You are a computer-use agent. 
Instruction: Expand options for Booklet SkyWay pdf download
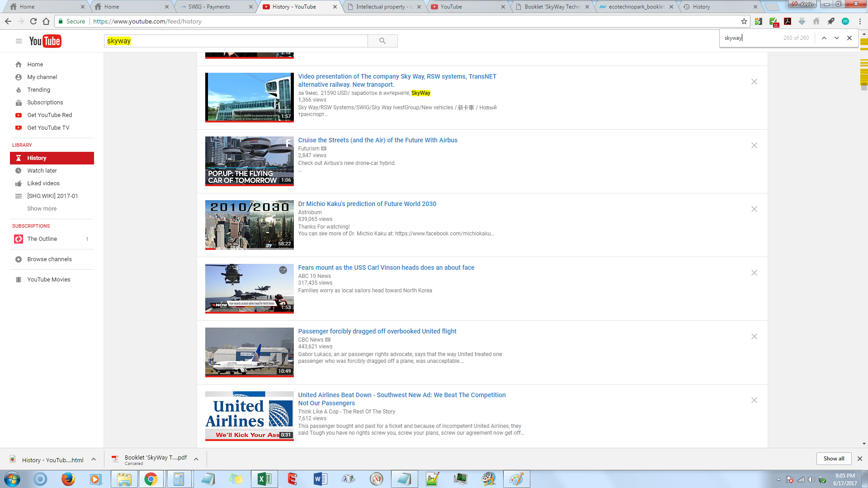click(x=196, y=459)
